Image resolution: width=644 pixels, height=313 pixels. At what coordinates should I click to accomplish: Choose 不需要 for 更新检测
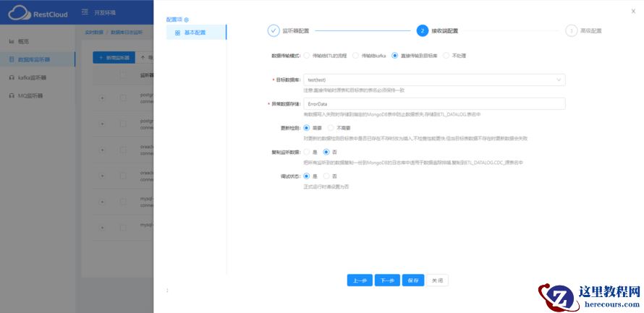coord(331,128)
